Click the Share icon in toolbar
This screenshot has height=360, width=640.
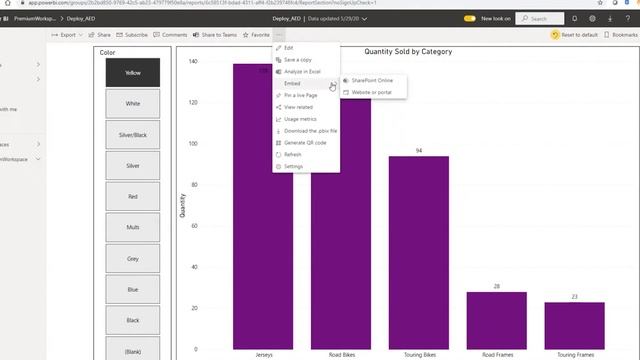pyautogui.click(x=91, y=35)
